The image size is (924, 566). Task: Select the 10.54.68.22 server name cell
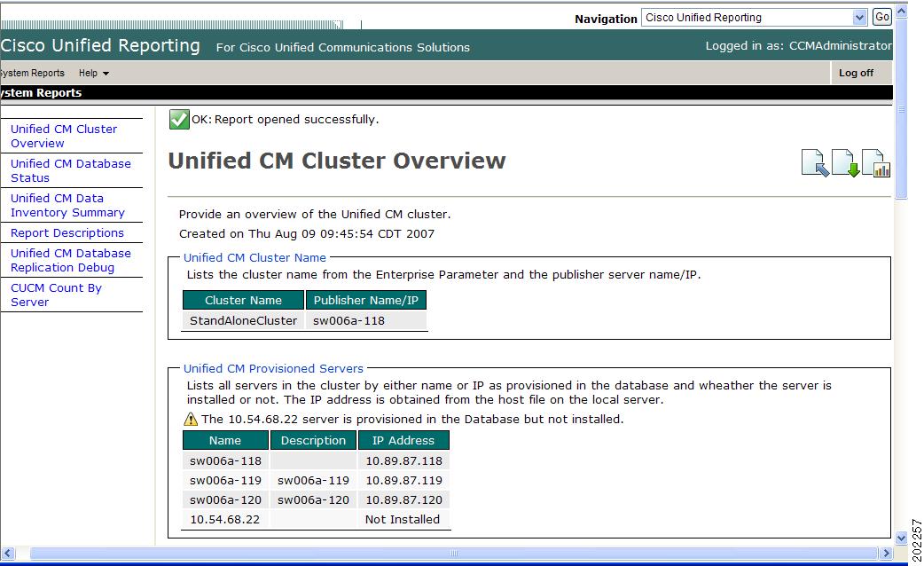[225, 519]
